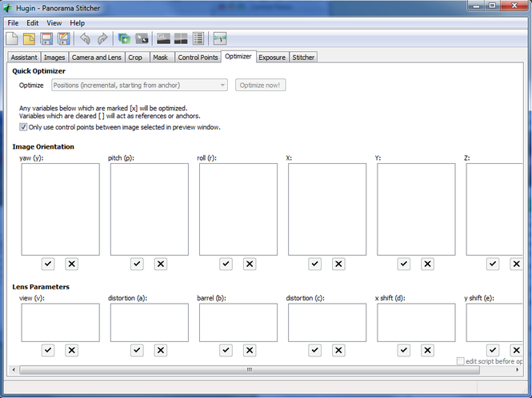Screen dimensions: 532x398
Task: Clear all pitch variables with X button
Action: [x=161, y=264]
